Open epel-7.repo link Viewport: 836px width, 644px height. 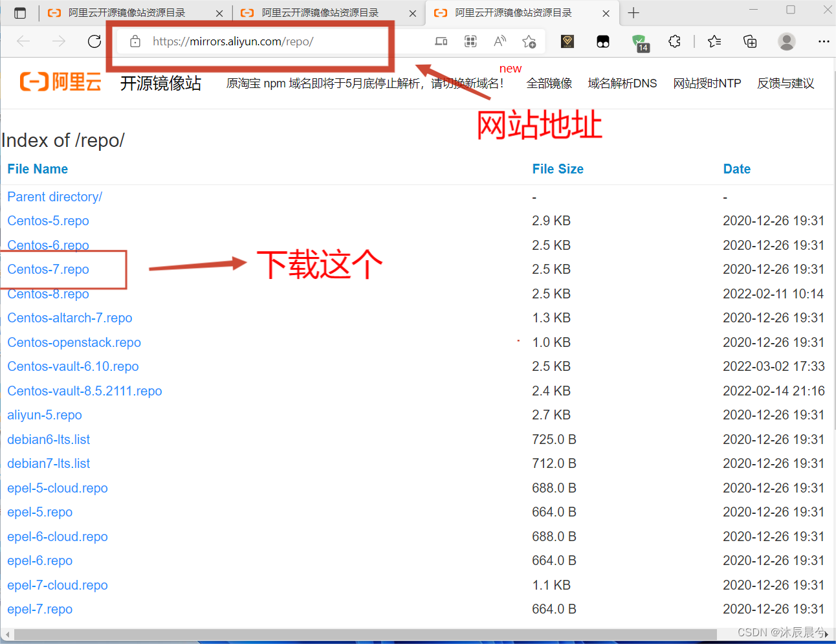(x=40, y=609)
